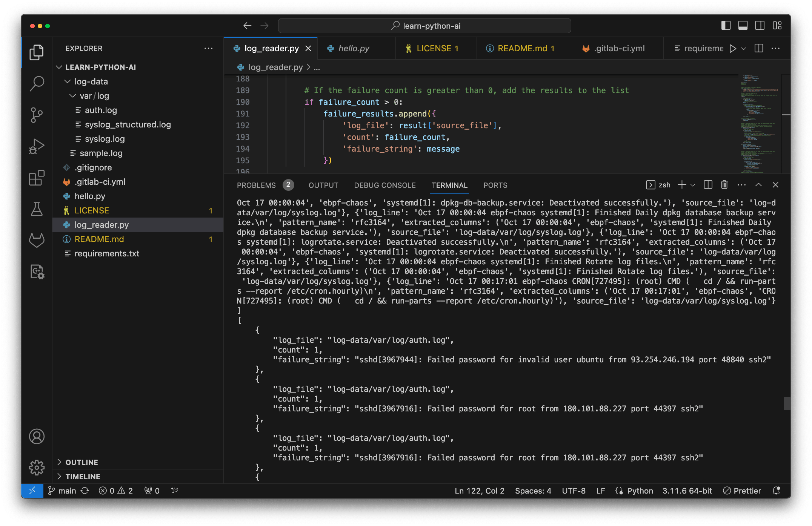Screen dimensions: 812x526
Task: Open the Extensions view
Action: [37, 178]
